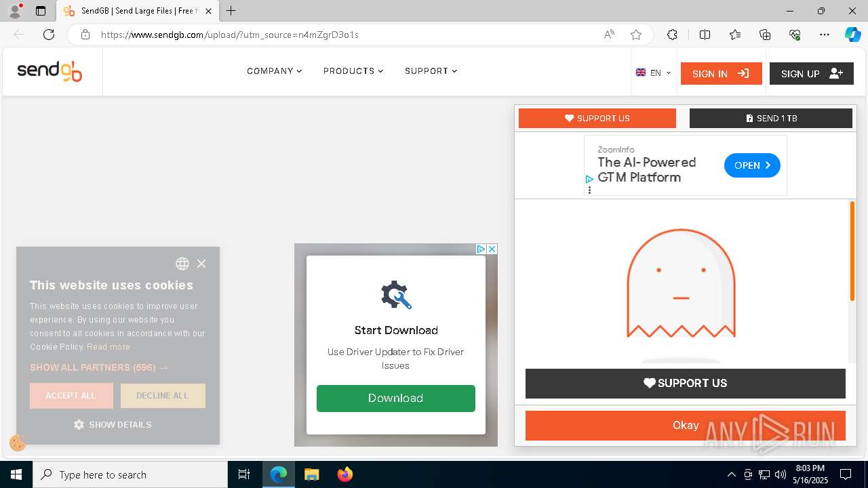Expand the COMPANY menu

pos(274,71)
